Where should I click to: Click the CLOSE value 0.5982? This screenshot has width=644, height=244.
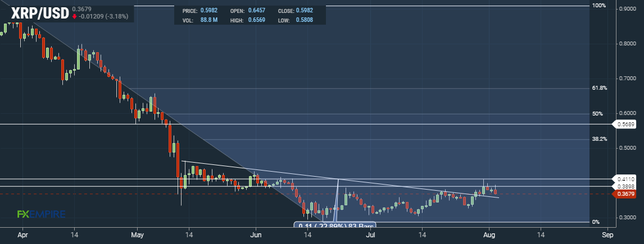click(x=305, y=11)
